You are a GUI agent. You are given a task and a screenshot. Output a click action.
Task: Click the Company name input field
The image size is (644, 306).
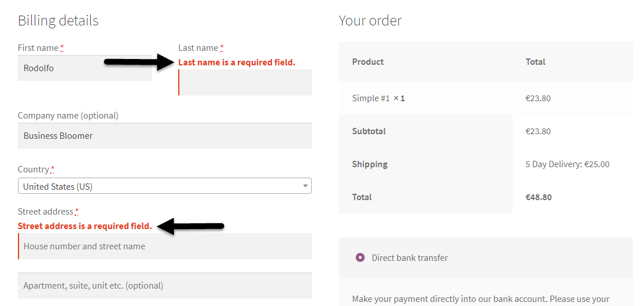point(165,136)
